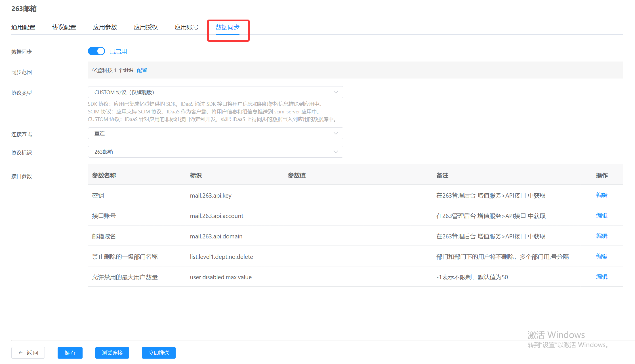This screenshot has width=635, height=364.
Task: Edit the 邮箱域名 parameter row
Action: tap(602, 236)
